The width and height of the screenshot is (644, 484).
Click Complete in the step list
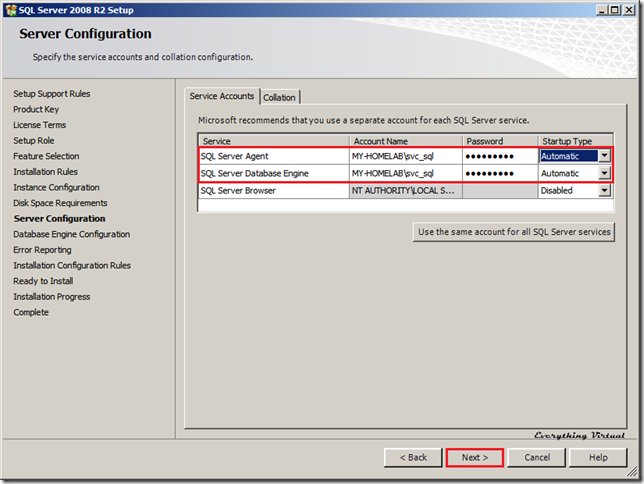pos(31,312)
